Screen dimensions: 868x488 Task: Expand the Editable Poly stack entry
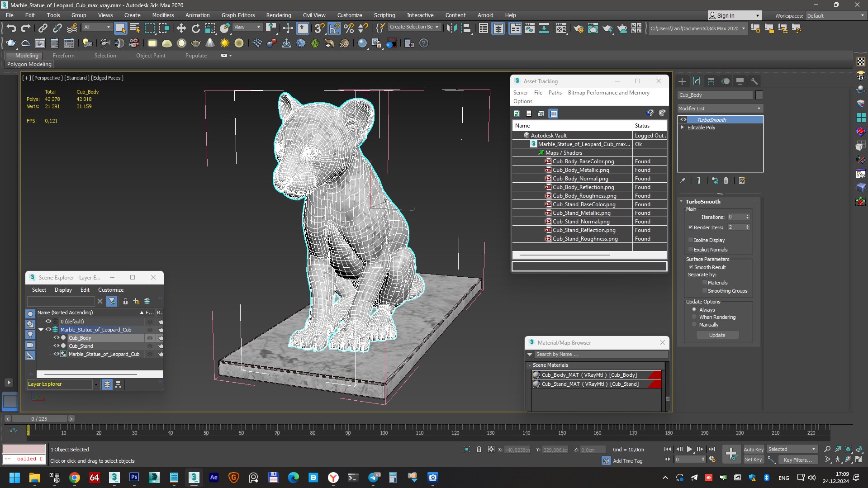tap(683, 128)
